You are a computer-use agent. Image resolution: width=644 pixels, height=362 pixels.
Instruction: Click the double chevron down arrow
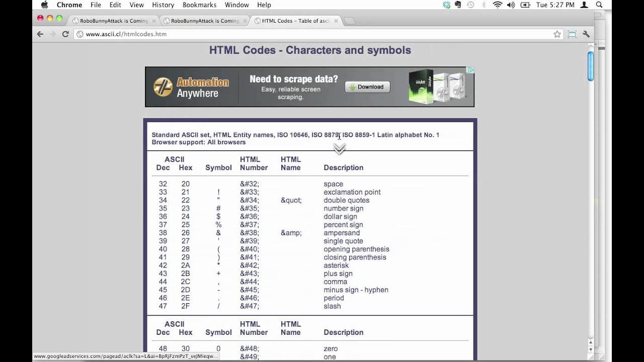pyautogui.click(x=339, y=148)
